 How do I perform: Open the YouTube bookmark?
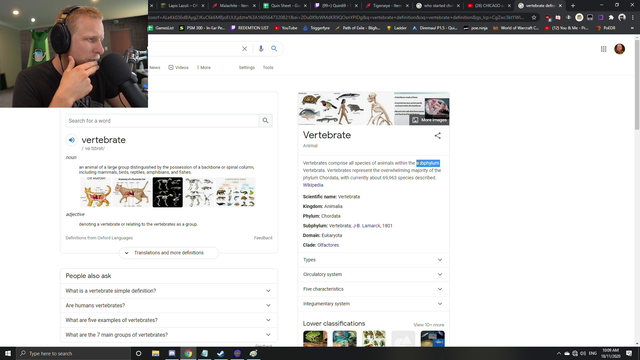pyautogui.click(x=286, y=28)
